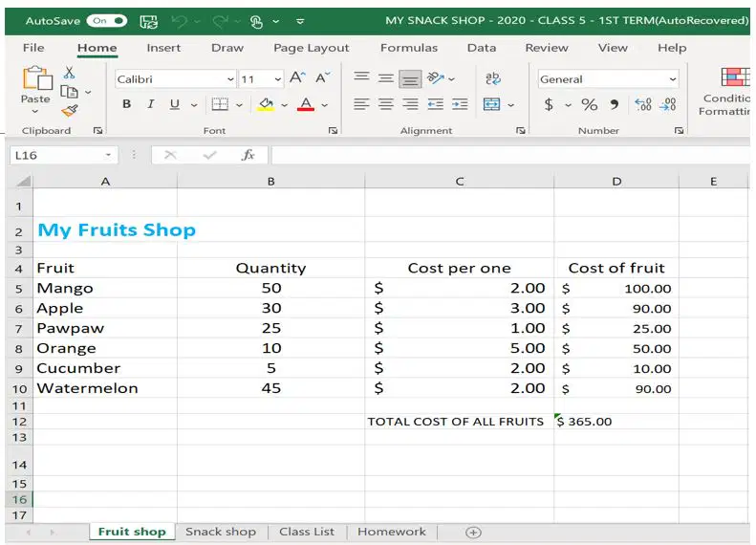Switch to the Review tab
756x545 pixels.
[x=547, y=48]
